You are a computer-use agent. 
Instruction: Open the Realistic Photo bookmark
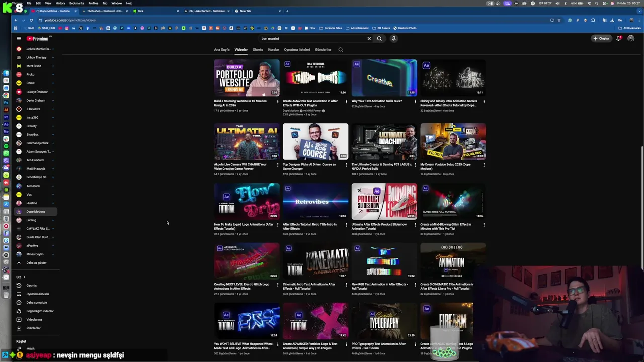tap(406, 28)
